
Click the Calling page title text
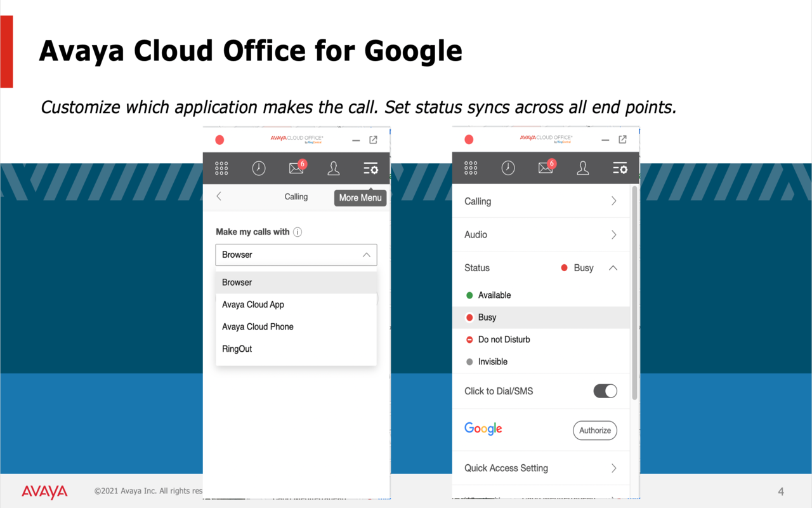point(296,197)
